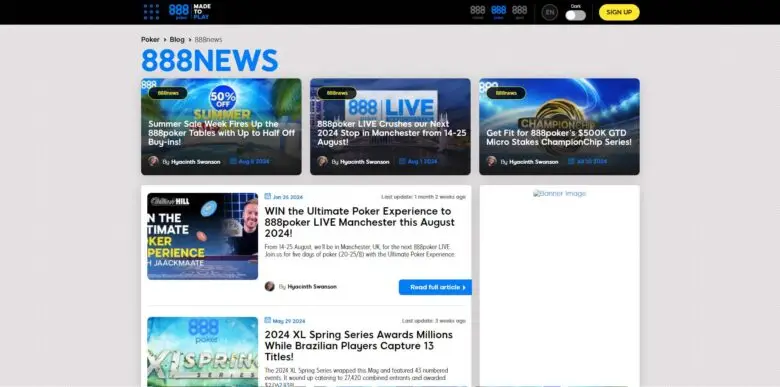
Task: Click calendar icon on ChampionChip card
Action: pos(572,161)
